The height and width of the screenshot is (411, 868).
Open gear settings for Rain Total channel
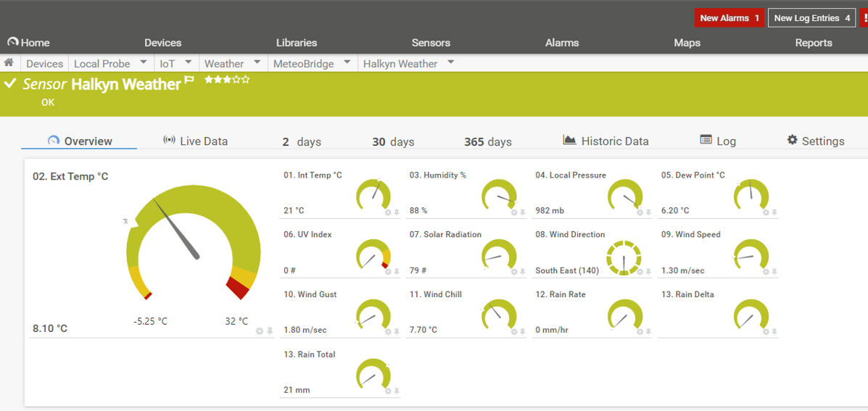click(x=388, y=391)
